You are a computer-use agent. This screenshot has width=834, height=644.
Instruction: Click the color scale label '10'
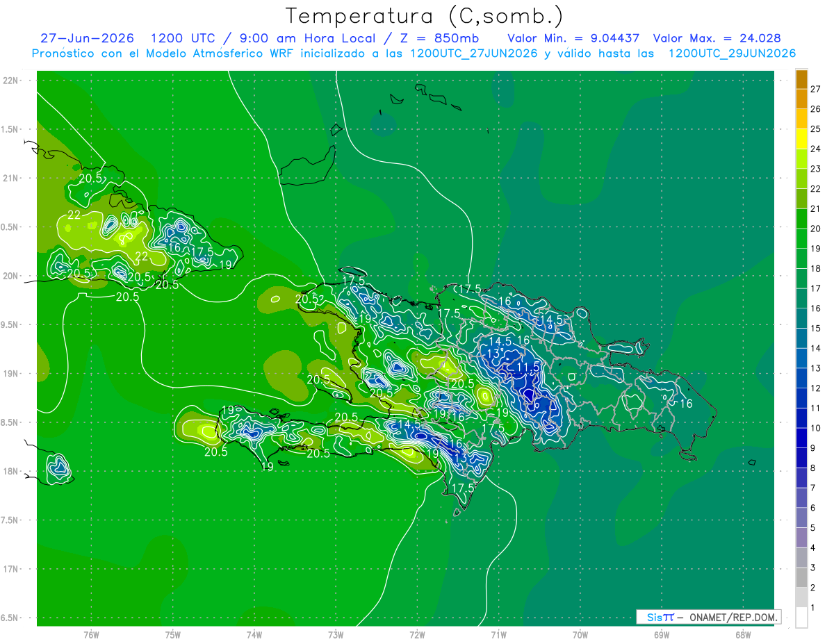(815, 428)
